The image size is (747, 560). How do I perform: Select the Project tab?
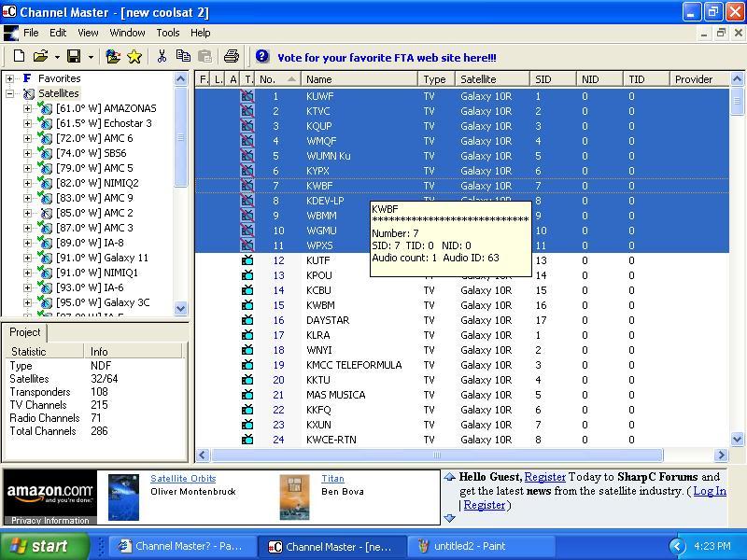(25, 332)
